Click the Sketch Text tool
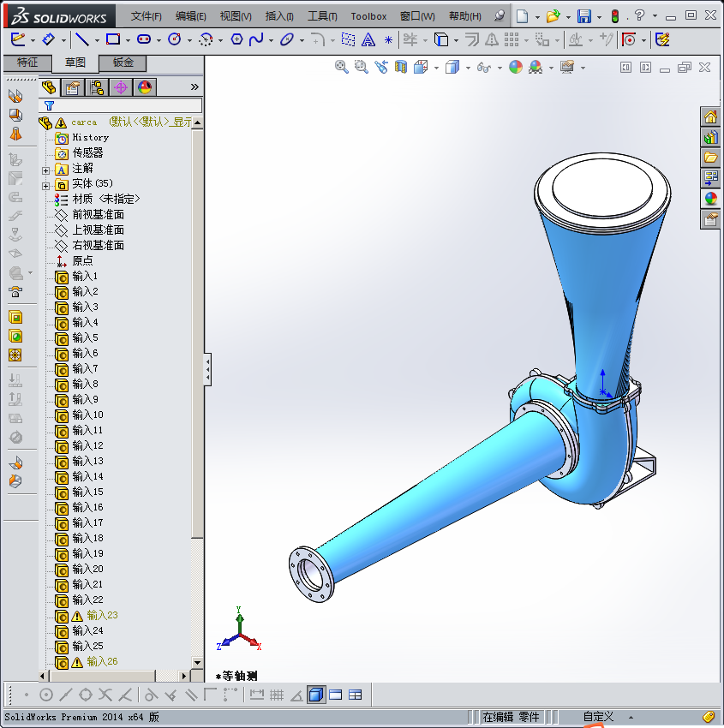Screen dimensions: 724x728 tap(368, 40)
